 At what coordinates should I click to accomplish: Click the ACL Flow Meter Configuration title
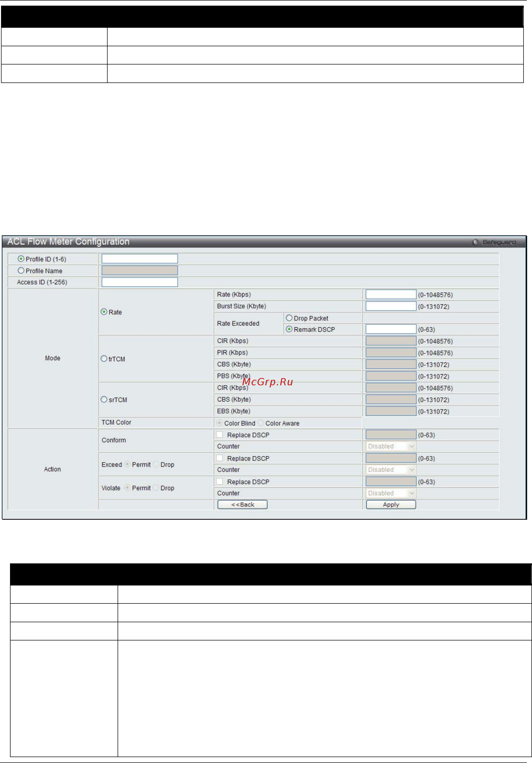pos(68,241)
